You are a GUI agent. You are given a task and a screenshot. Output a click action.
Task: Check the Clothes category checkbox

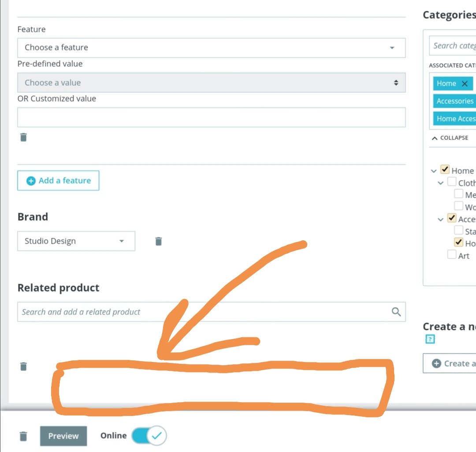(x=452, y=182)
